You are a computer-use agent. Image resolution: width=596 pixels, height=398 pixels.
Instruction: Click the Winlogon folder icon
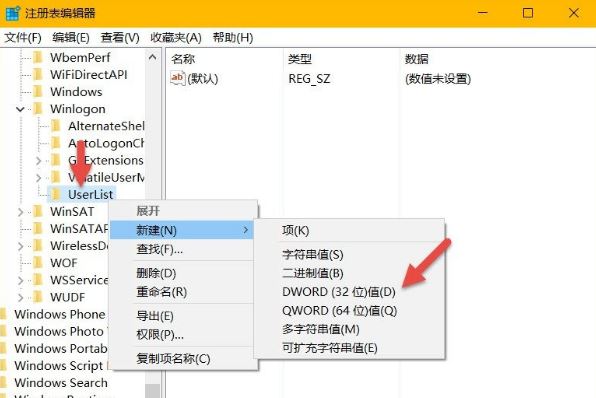coord(38,109)
